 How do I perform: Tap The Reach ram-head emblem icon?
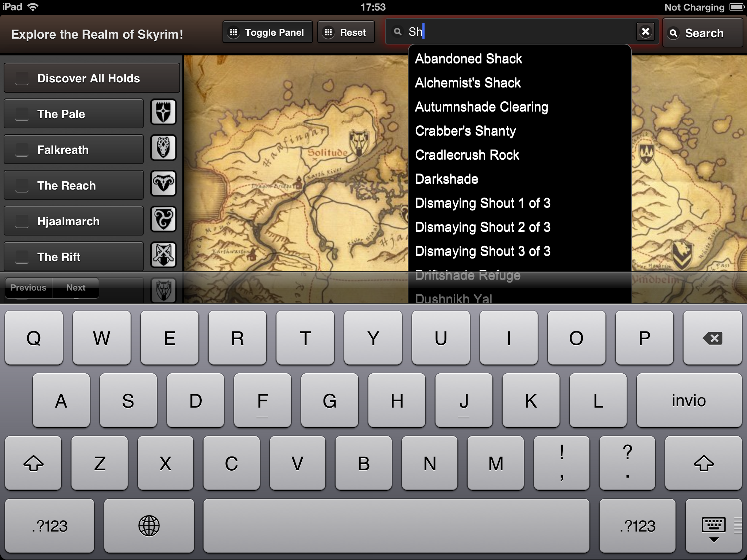[163, 183]
